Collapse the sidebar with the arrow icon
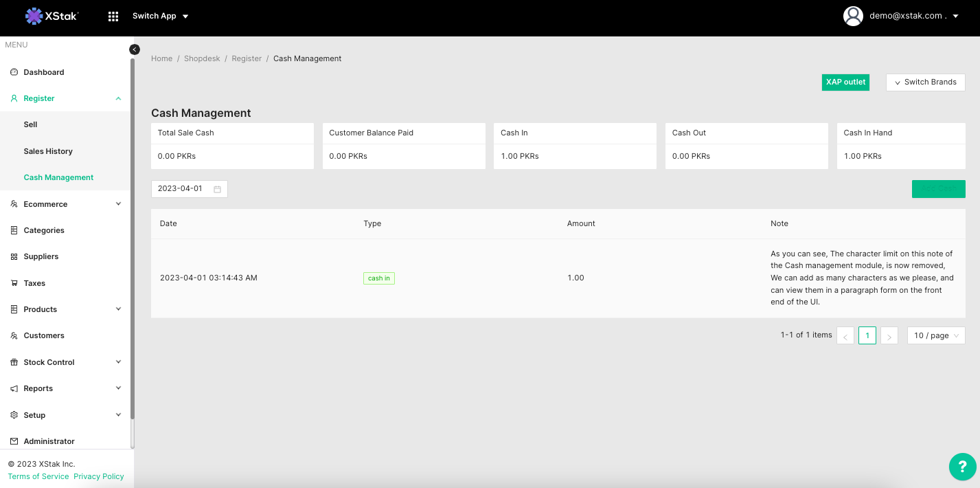Image resolution: width=980 pixels, height=488 pixels. [x=135, y=49]
